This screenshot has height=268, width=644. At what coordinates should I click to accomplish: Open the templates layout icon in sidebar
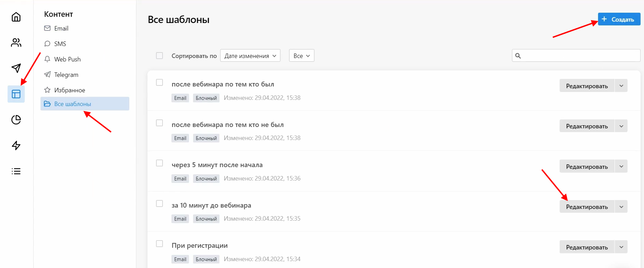tap(16, 94)
